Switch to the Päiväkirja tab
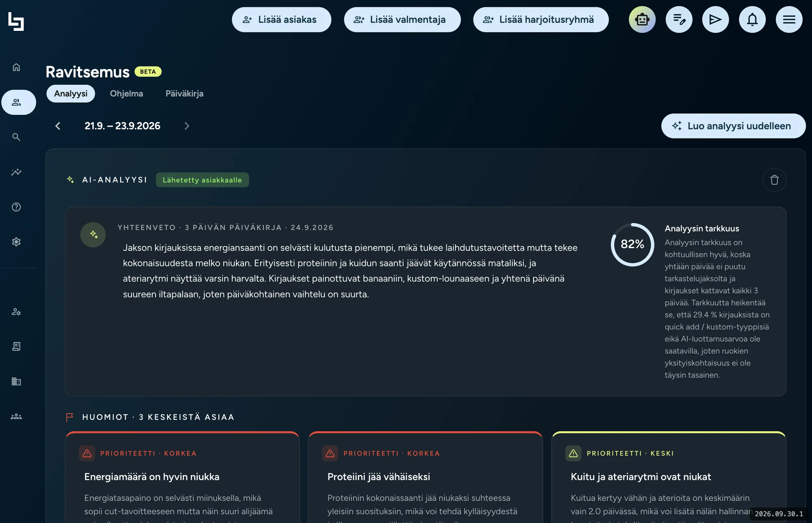812x523 pixels. [184, 93]
